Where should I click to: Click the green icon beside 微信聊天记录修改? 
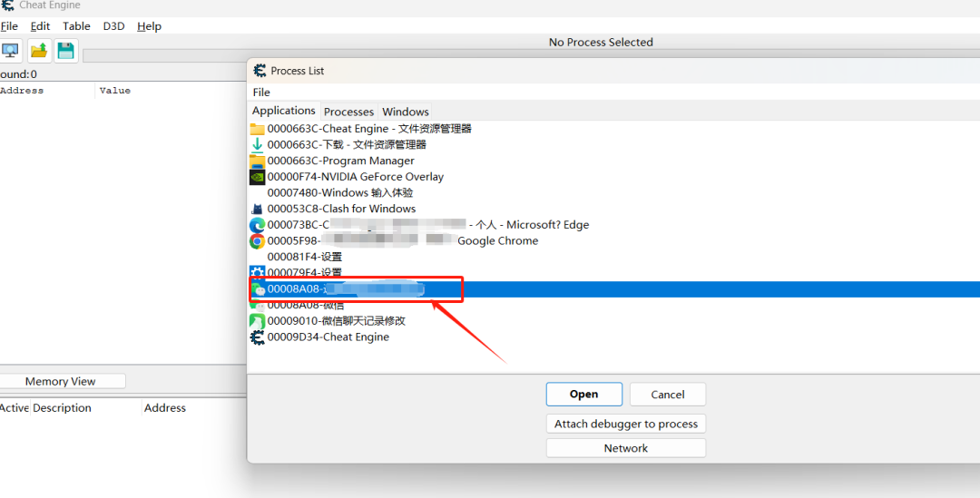(257, 320)
